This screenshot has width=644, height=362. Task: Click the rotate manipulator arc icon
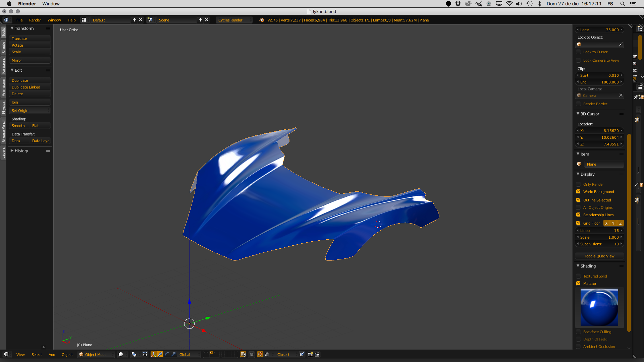(x=167, y=354)
